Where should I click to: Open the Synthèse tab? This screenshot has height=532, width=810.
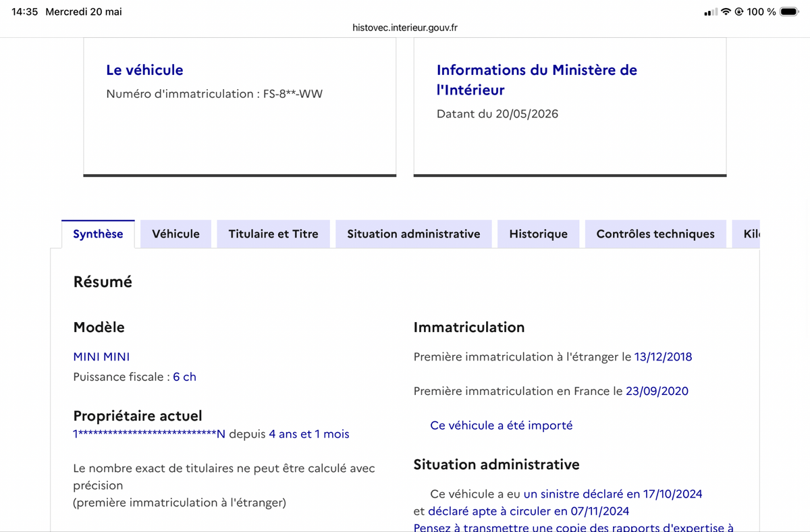pyautogui.click(x=98, y=234)
